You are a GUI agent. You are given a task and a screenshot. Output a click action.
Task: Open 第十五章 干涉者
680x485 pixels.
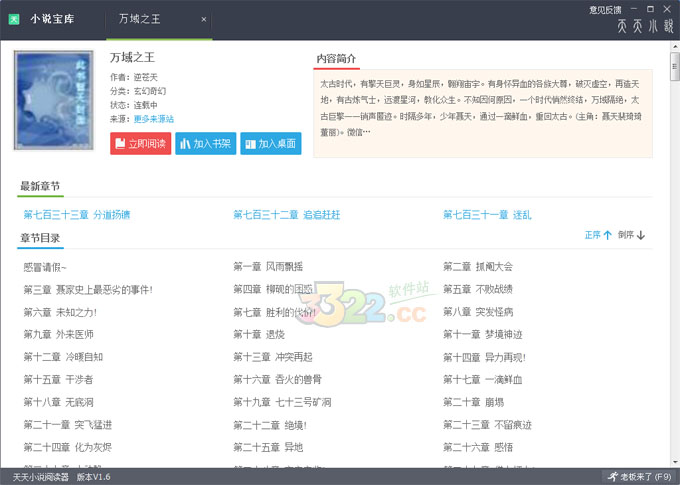(x=59, y=380)
